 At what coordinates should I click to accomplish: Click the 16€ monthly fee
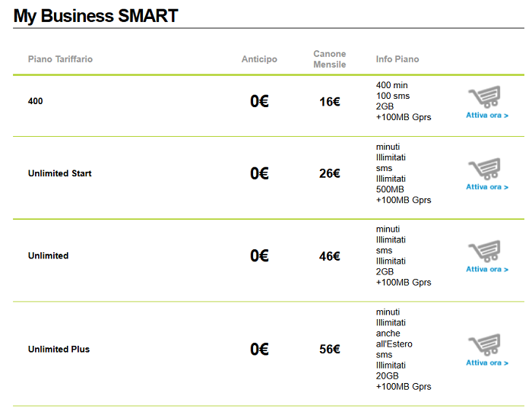pos(329,101)
